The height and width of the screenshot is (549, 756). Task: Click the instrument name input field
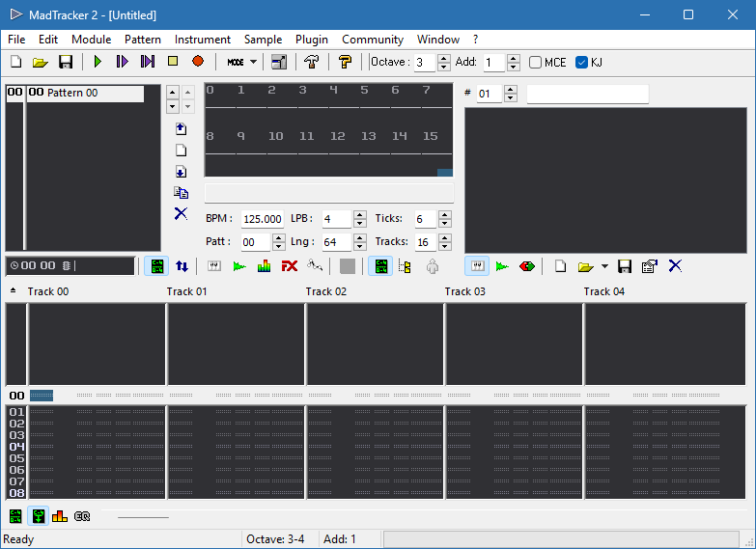[x=588, y=94]
